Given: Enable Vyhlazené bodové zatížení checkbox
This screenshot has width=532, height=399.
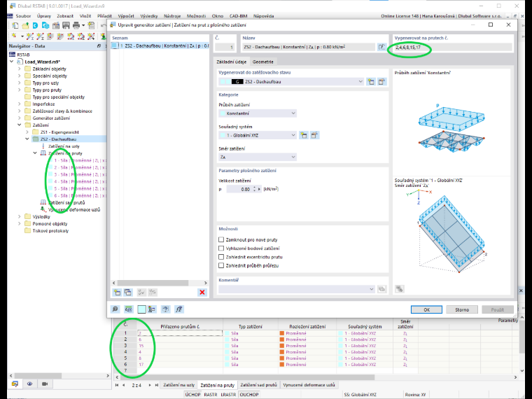Looking at the screenshot, I should click(221, 248).
